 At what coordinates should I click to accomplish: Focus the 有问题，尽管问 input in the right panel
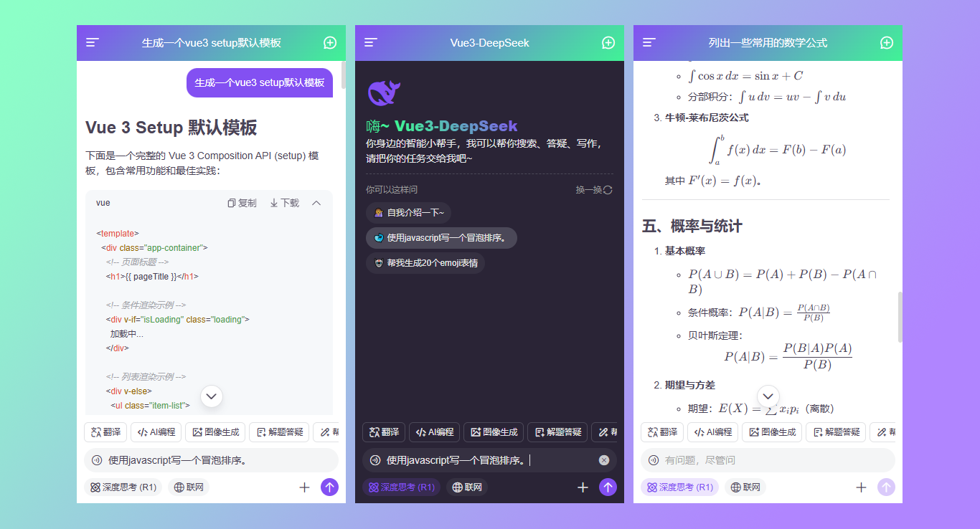(768, 460)
